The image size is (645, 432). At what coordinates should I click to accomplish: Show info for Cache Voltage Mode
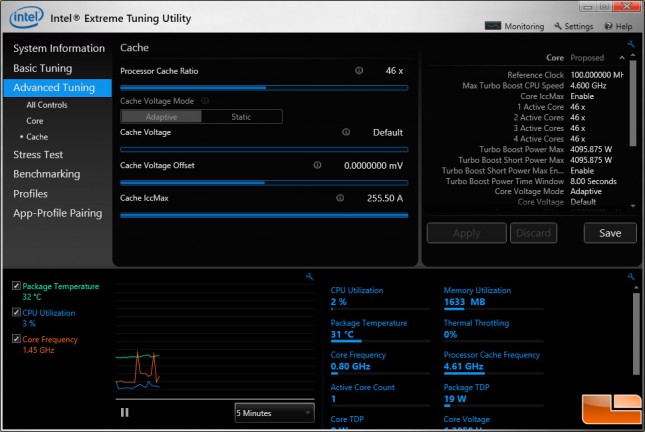[204, 101]
